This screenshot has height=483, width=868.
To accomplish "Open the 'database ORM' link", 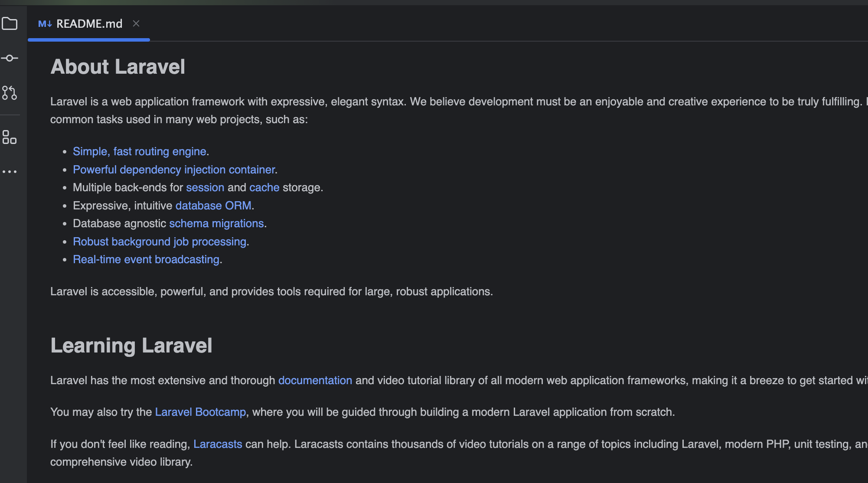I will coord(213,206).
